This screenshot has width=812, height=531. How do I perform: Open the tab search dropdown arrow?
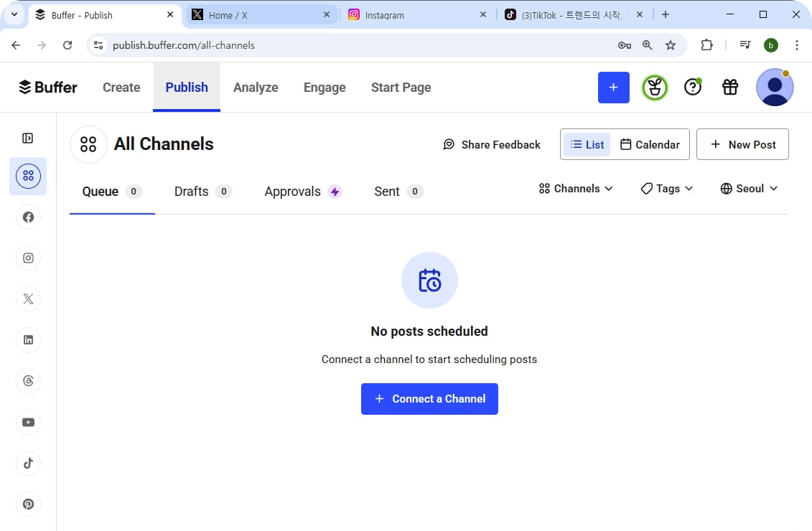[14, 14]
